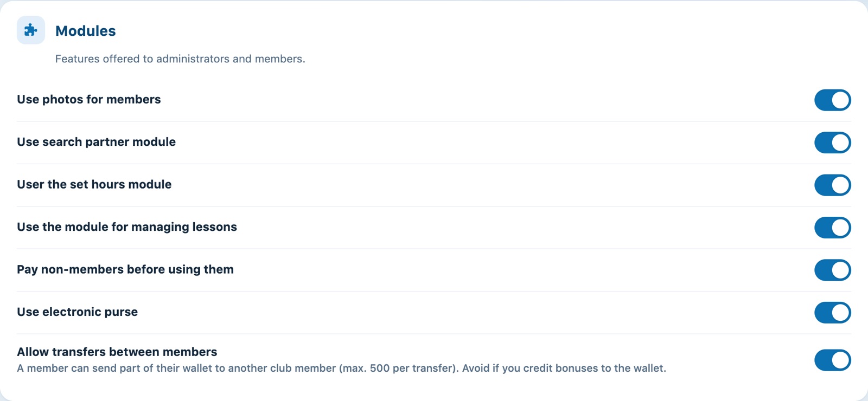Click the Use electronic purse label

tap(78, 312)
